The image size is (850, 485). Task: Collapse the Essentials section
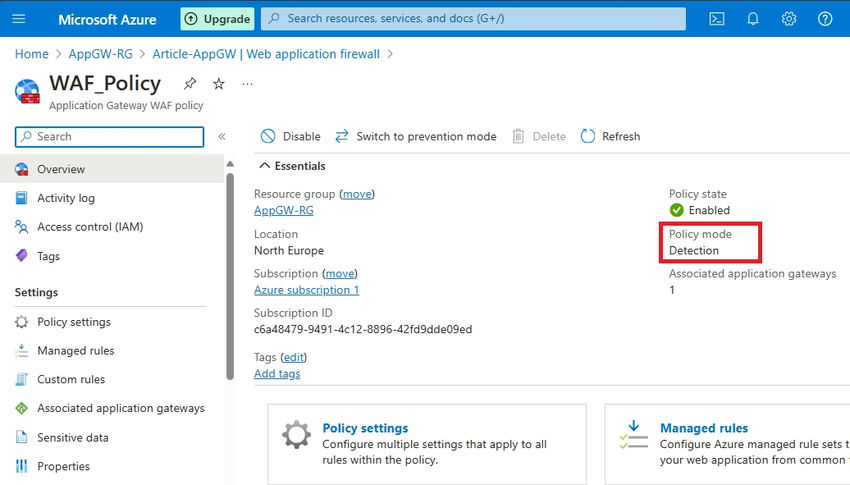292,166
